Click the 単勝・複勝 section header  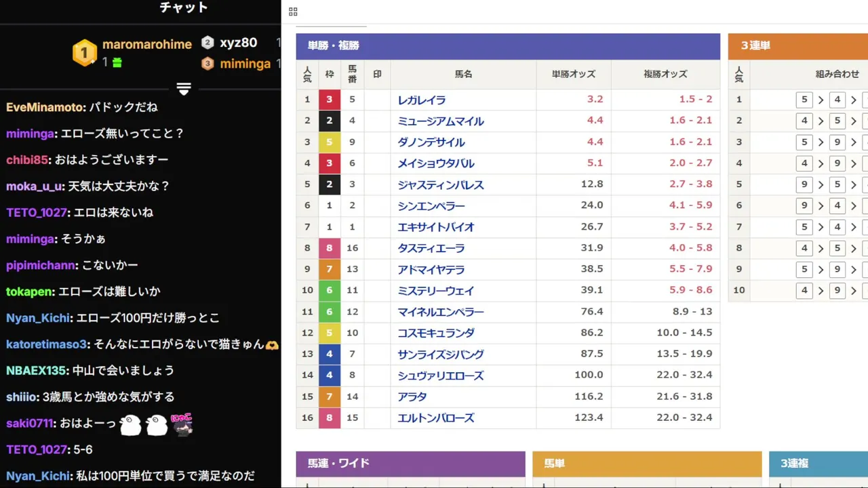pos(508,46)
